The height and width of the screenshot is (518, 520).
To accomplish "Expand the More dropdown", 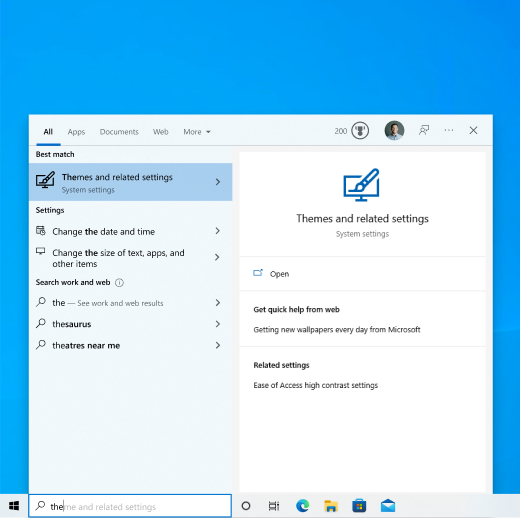I will (197, 132).
